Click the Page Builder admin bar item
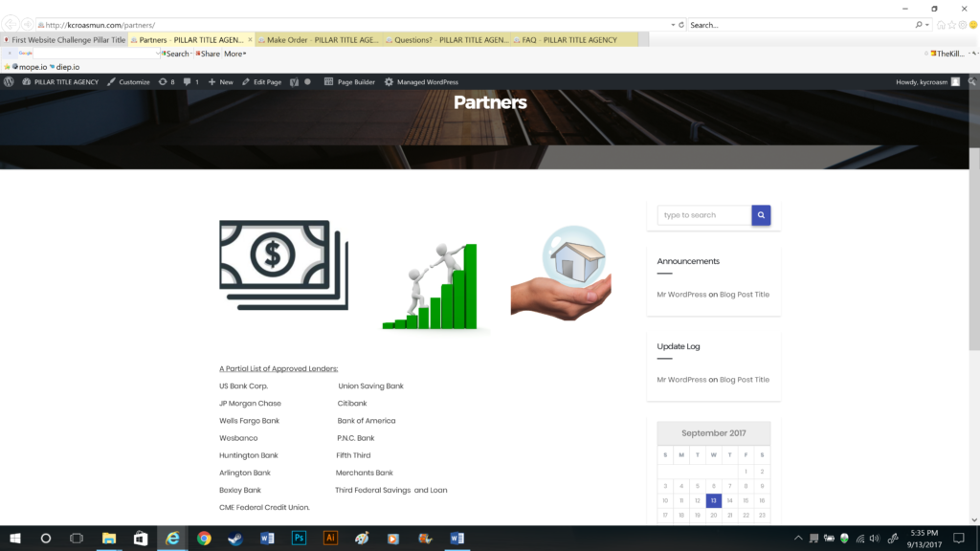980x551 pixels. coord(349,82)
